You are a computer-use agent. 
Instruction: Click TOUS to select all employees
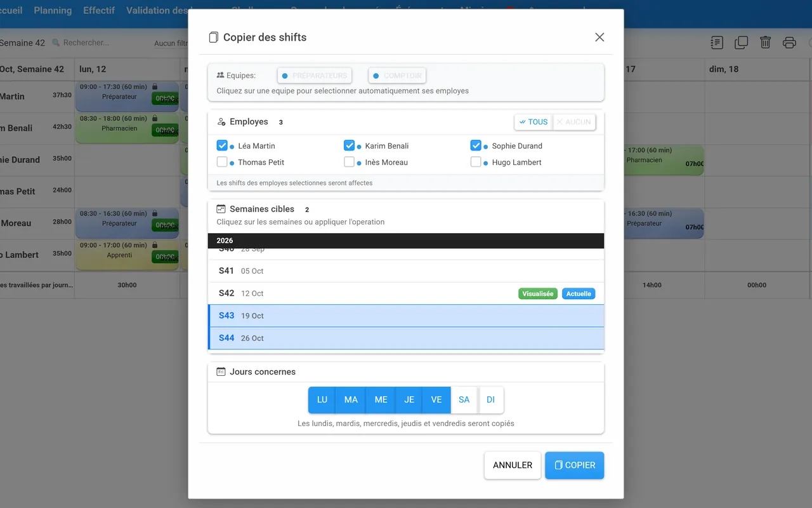(x=534, y=122)
